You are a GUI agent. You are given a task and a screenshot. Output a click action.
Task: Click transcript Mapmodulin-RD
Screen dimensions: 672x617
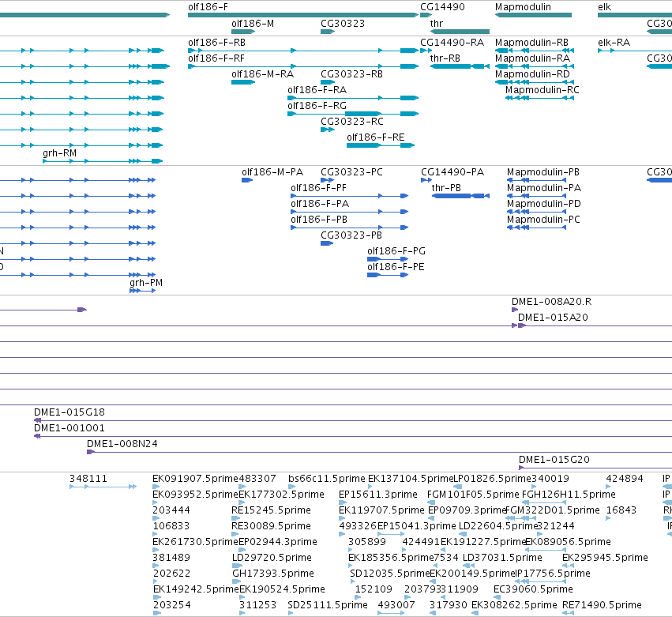coord(532,74)
